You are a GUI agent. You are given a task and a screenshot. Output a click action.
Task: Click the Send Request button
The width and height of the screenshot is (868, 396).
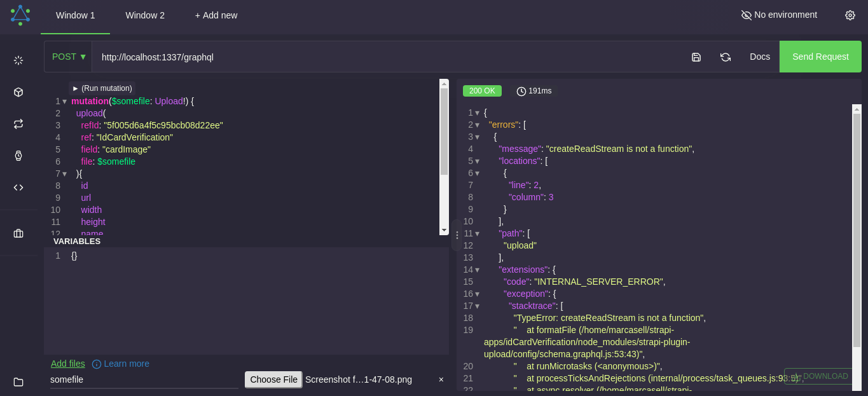[x=820, y=57]
